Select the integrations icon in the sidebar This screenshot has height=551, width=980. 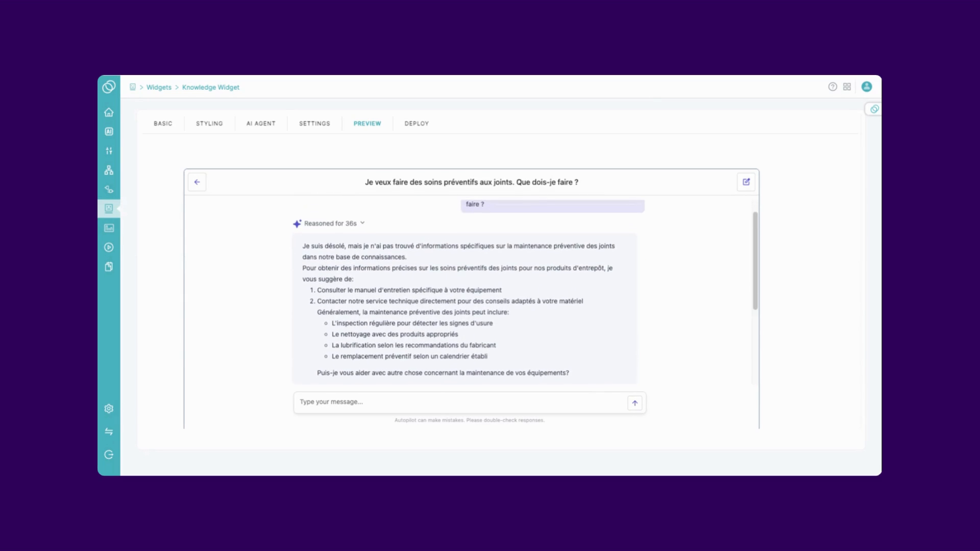[x=109, y=189]
